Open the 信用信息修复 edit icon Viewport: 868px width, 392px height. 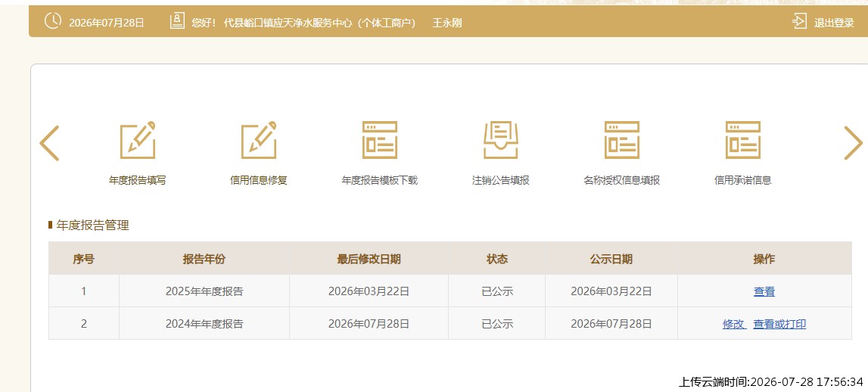pyautogui.click(x=259, y=140)
